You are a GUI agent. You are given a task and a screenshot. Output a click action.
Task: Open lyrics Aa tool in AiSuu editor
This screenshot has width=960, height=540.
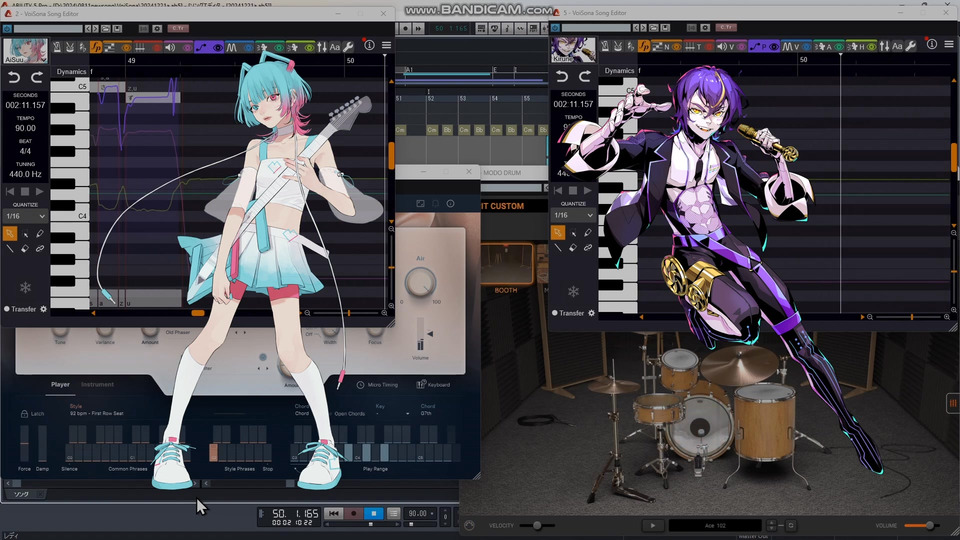tap(334, 47)
